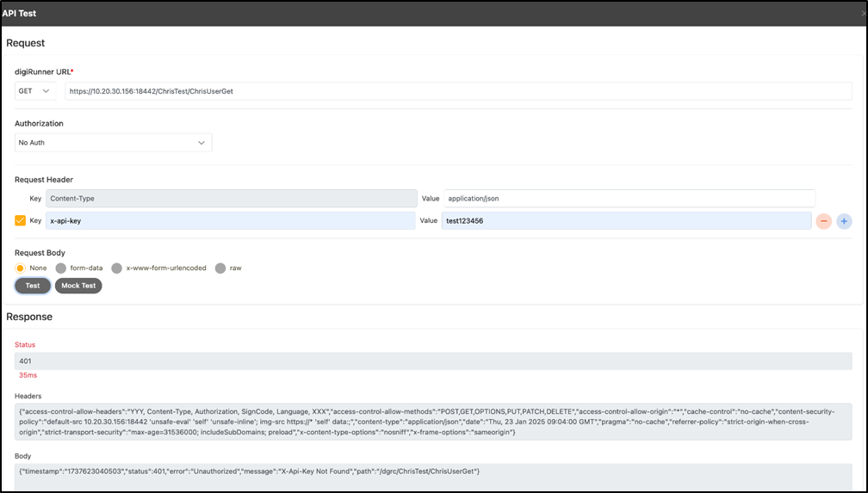Click the x-api-key Key input field
This screenshot has height=493, width=868.
[230, 221]
